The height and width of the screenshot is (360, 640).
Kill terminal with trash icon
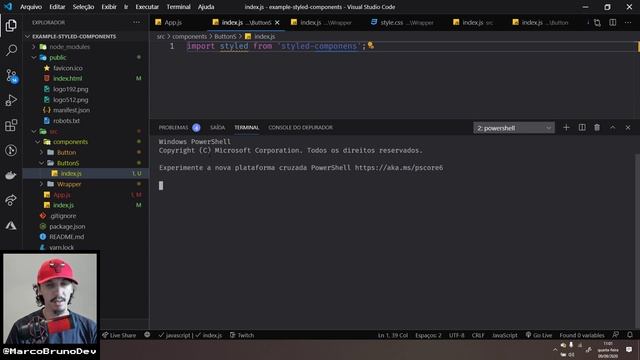(x=597, y=128)
